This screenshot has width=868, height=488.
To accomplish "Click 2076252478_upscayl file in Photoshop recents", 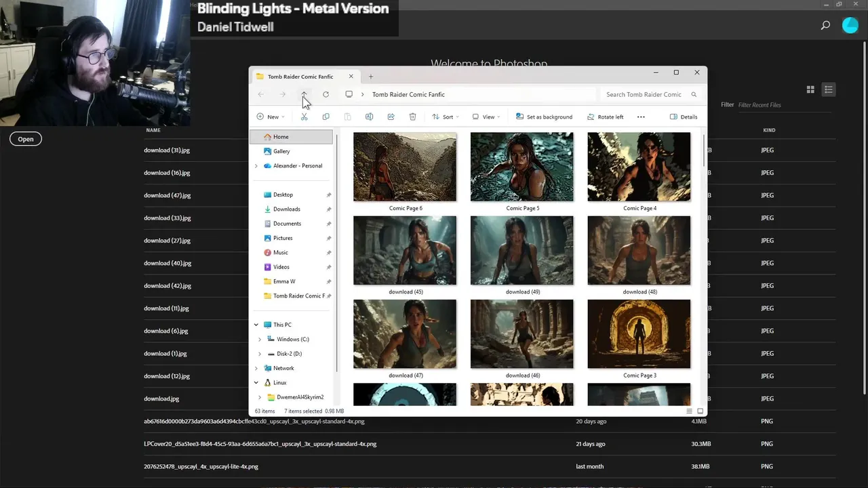I will coord(201,466).
